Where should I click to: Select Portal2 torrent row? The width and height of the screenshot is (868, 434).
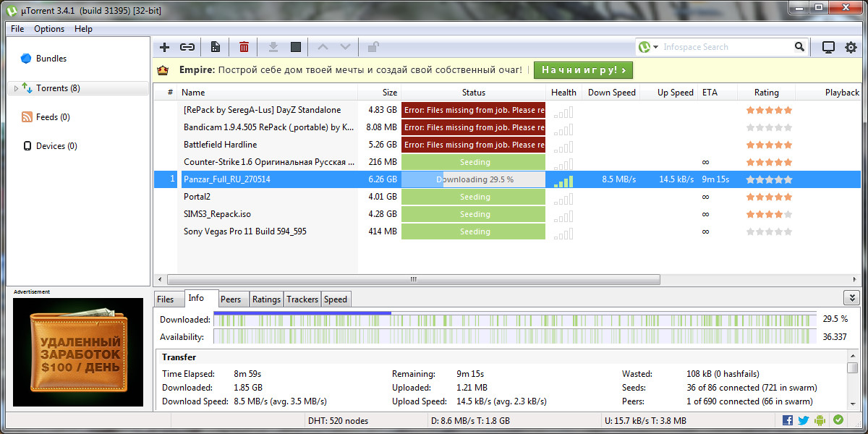tap(506, 197)
